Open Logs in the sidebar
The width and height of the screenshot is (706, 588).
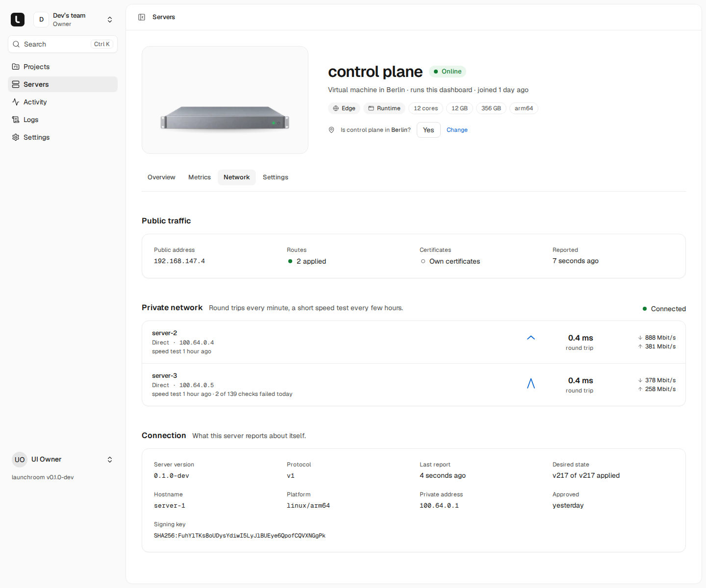point(63,120)
